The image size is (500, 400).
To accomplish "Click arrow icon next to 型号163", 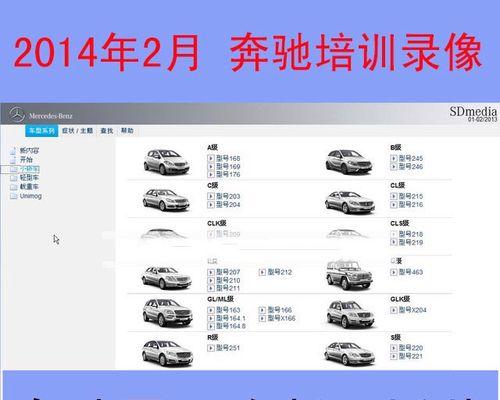I will (211, 310).
